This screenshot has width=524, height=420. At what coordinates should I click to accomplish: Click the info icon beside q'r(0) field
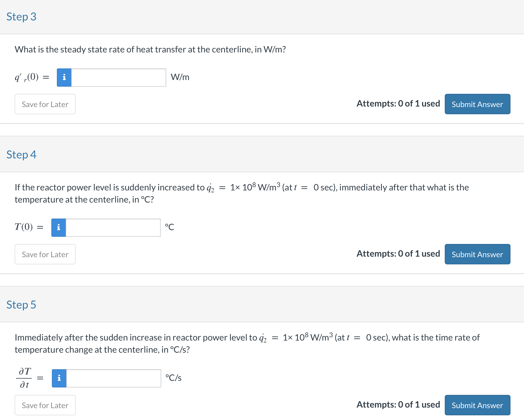click(64, 78)
